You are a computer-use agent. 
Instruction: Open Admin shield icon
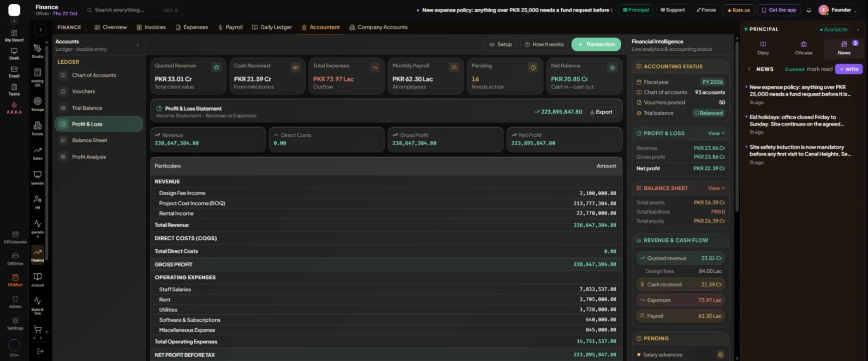15,302
